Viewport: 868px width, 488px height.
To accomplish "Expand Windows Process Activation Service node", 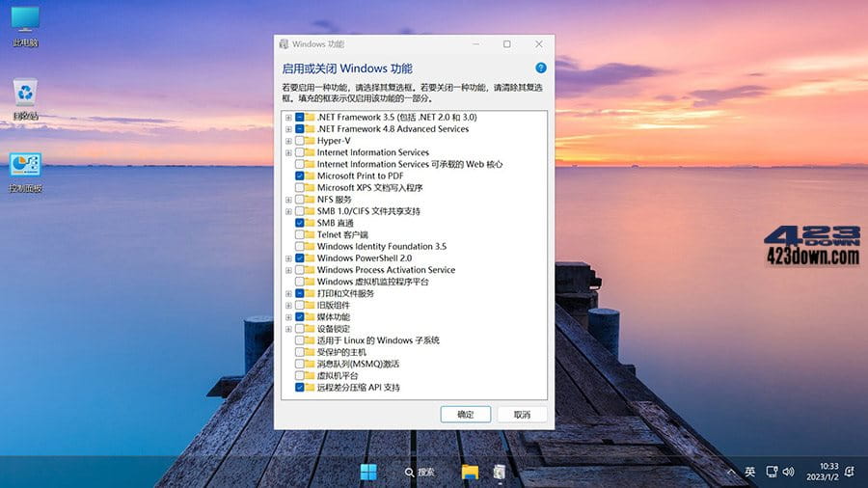I will (288, 270).
